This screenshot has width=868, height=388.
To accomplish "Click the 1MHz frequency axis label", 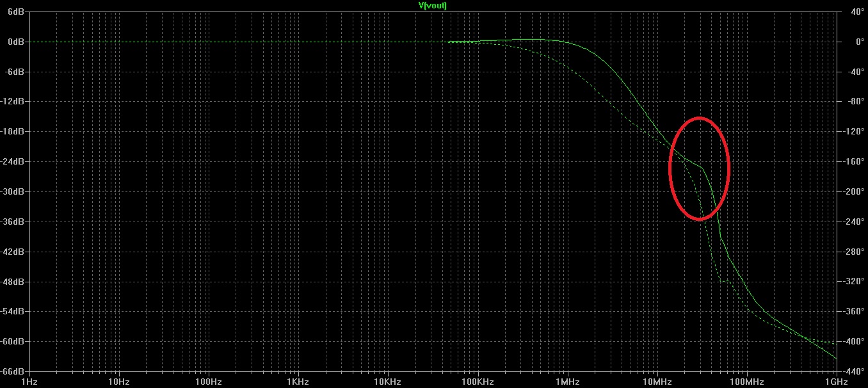I will coord(567,382).
